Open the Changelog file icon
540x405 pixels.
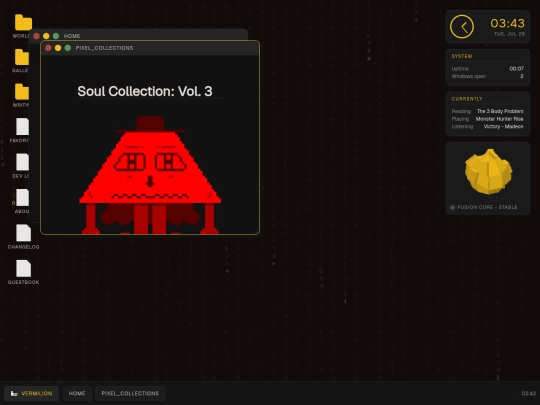(x=23, y=233)
